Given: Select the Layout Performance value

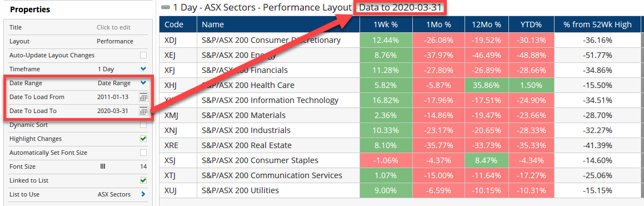Looking at the screenshot, I should pyautogui.click(x=114, y=41).
